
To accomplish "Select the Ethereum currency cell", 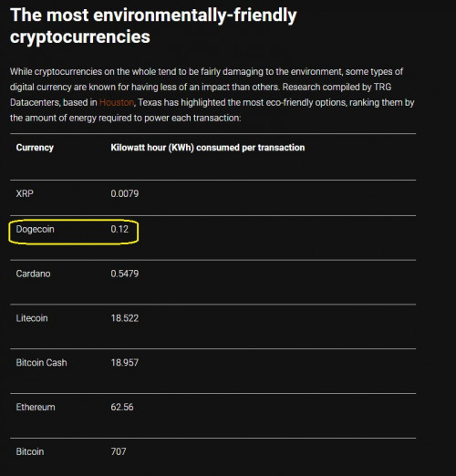I will pos(36,407).
